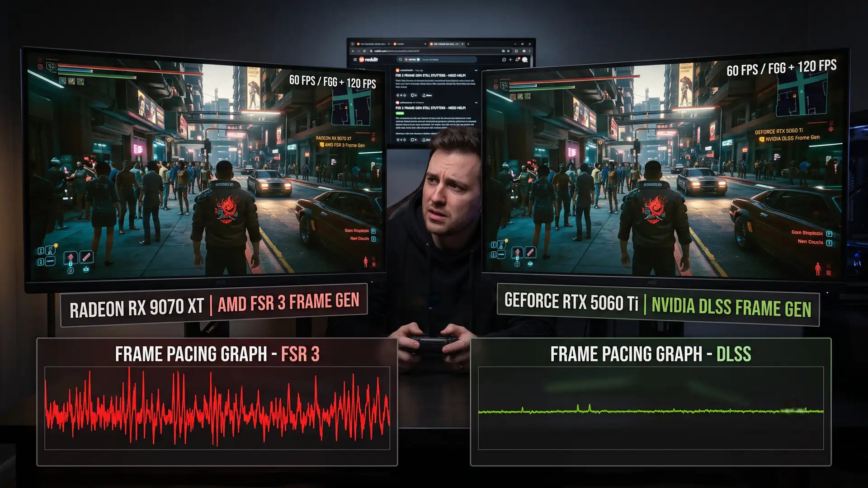Click the browser back arrow

pos(353,51)
